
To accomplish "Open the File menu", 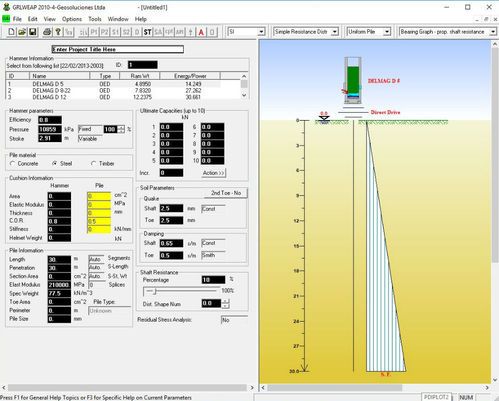I will 17,19.
